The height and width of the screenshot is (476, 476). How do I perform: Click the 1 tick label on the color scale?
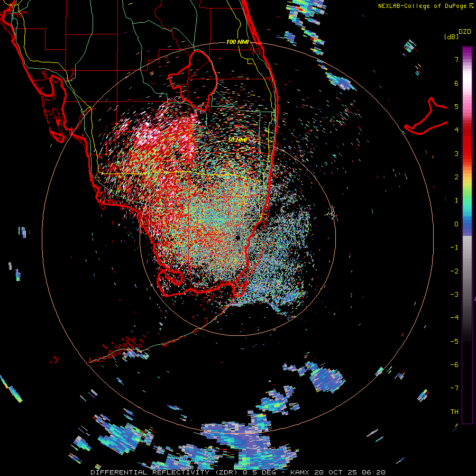[456, 200]
